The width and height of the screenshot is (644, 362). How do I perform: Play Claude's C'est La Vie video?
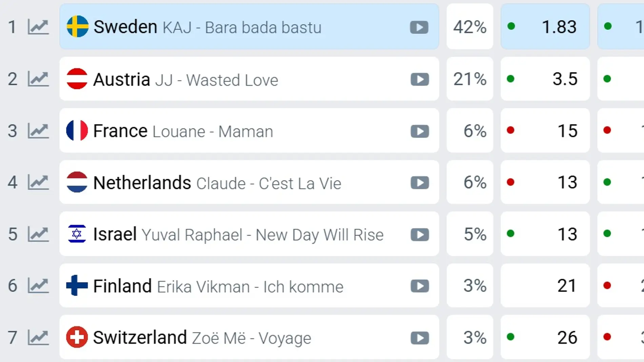pyautogui.click(x=420, y=183)
